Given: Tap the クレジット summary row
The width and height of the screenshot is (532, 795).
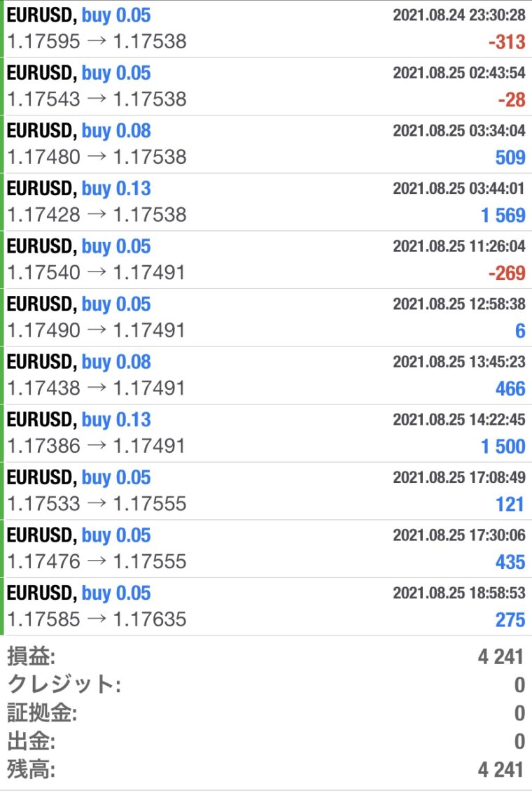Looking at the screenshot, I should click(x=266, y=684).
